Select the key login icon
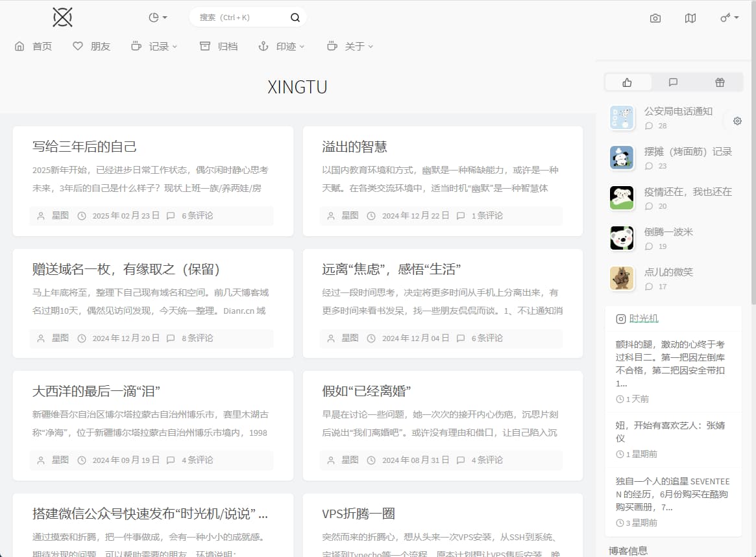756x557 pixels. (724, 18)
